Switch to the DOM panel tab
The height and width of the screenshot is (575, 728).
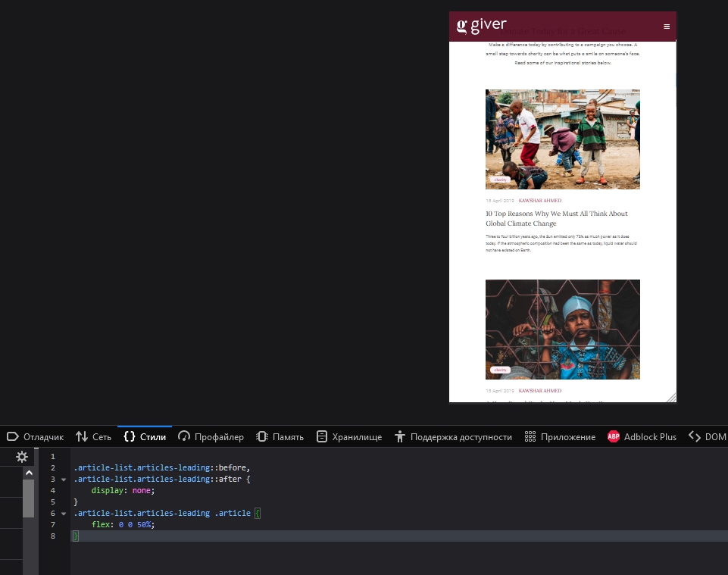pos(707,437)
